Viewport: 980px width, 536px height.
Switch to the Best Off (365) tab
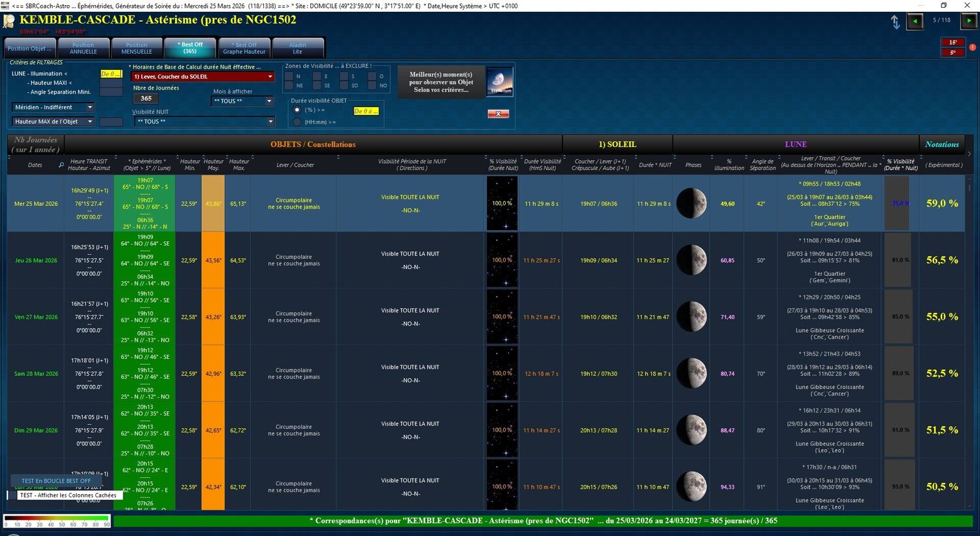[x=190, y=48]
